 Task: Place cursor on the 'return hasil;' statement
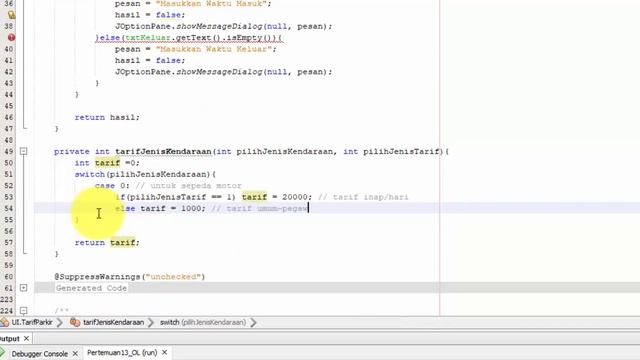pyautogui.click(x=107, y=118)
